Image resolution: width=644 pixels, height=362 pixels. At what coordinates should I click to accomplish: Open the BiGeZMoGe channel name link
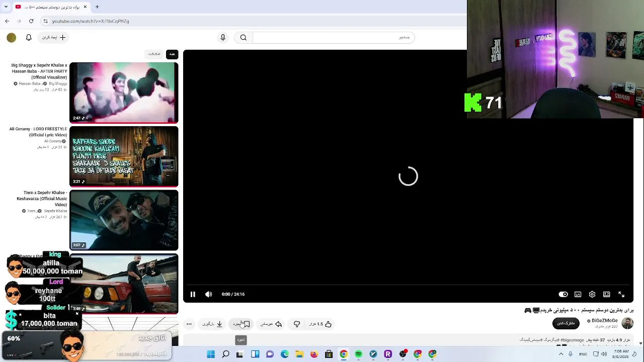tap(604, 320)
